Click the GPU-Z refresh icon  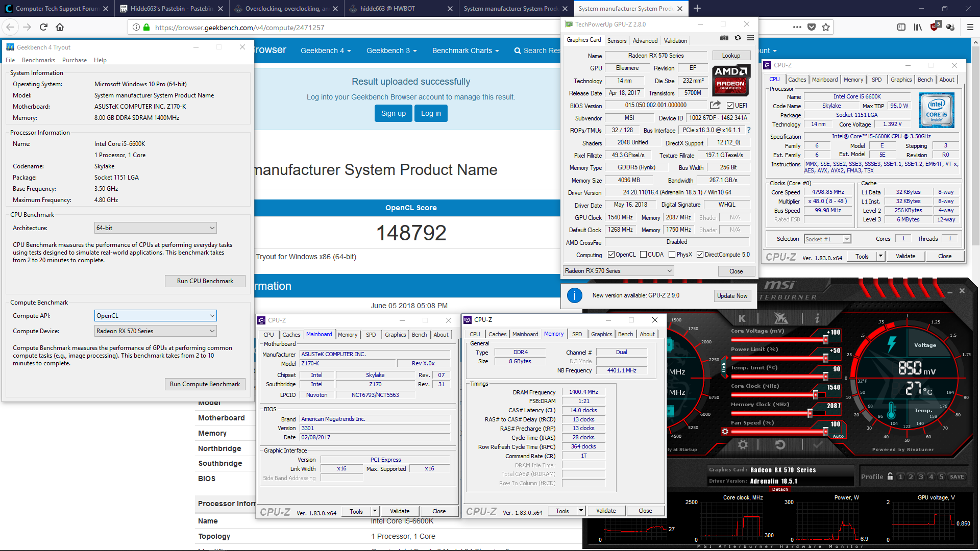click(738, 38)
